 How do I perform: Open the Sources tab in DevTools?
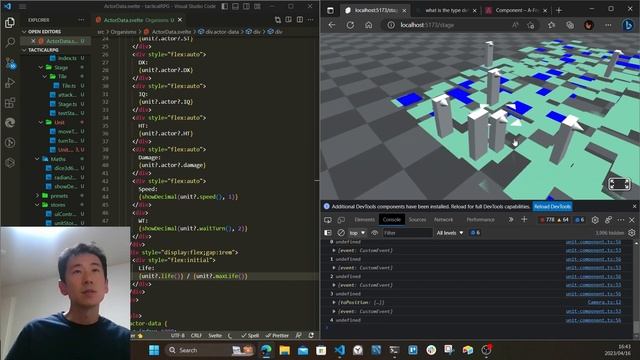[x=417, y=220]
